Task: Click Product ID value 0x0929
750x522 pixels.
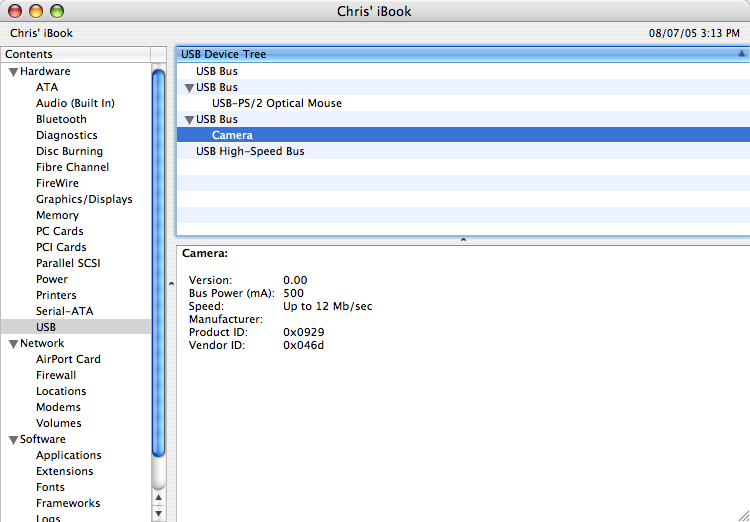Action: click(x=304, y=332)
